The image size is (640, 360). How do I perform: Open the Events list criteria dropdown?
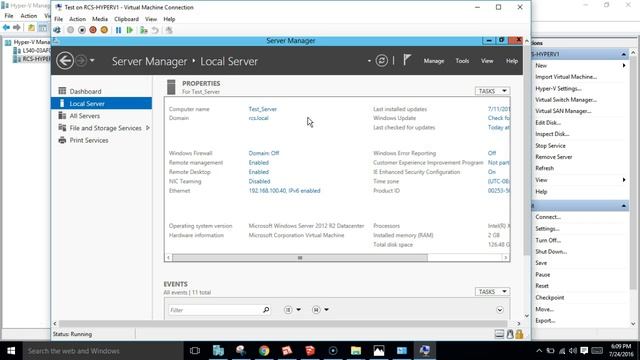tap(292, 310)
